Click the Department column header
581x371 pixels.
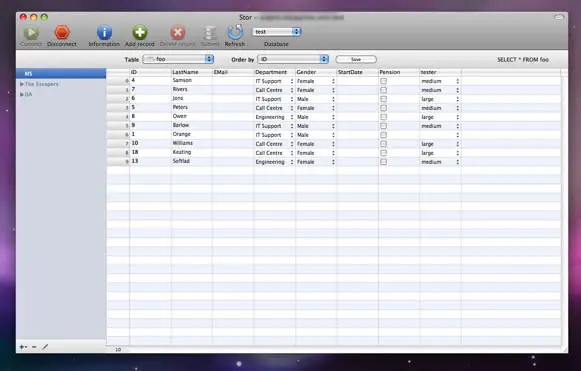pos(274,72)
